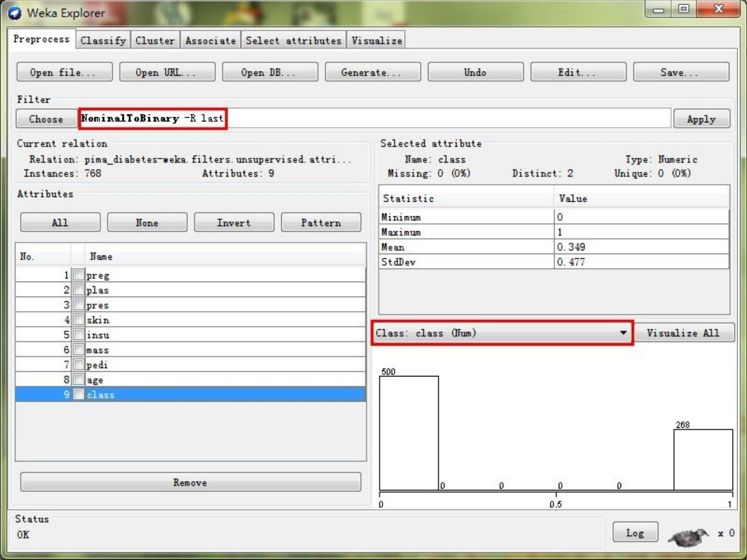Switch to the Classify tab
The image size is (747, 560).
(103, 40)
